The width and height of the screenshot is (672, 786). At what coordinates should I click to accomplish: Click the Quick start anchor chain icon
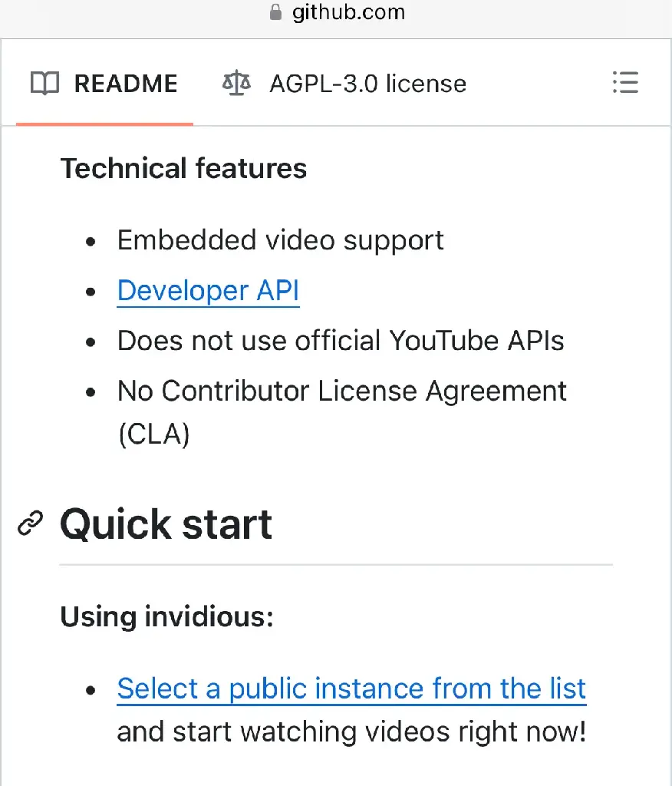[31, 523]
